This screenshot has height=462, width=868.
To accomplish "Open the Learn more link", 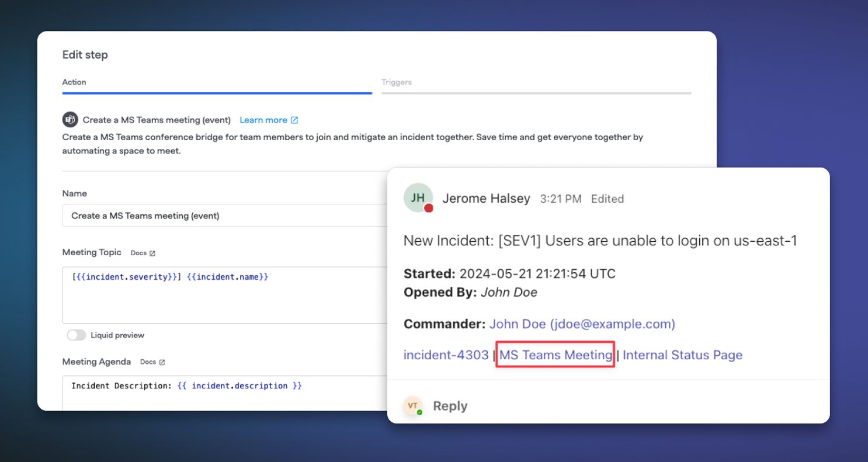I will 263,120.
